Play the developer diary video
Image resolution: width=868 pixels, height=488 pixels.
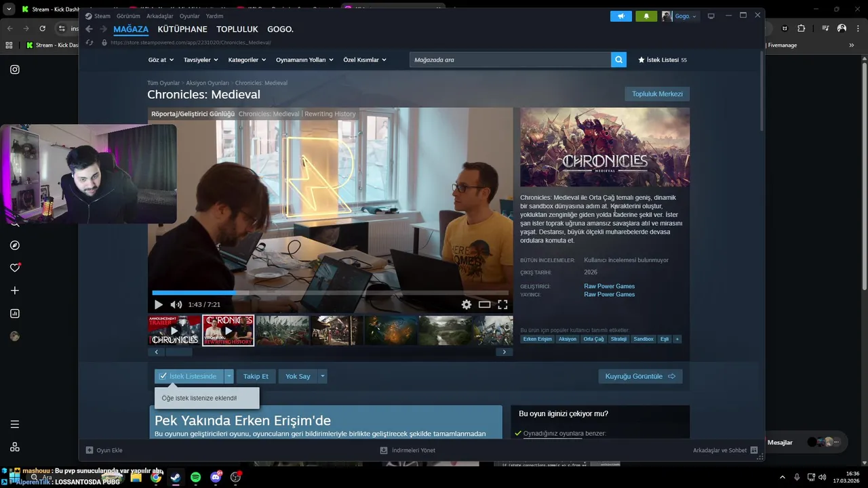point(159,305)
